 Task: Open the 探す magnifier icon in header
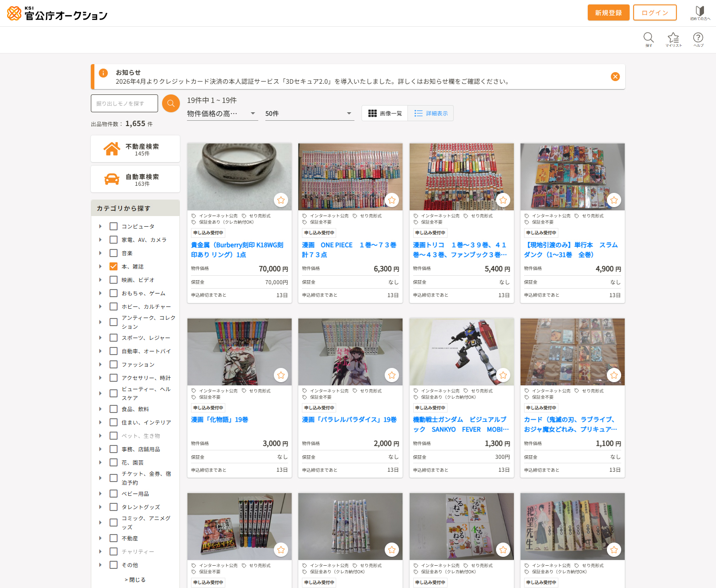pyautogui.click(x=649, y=39)
